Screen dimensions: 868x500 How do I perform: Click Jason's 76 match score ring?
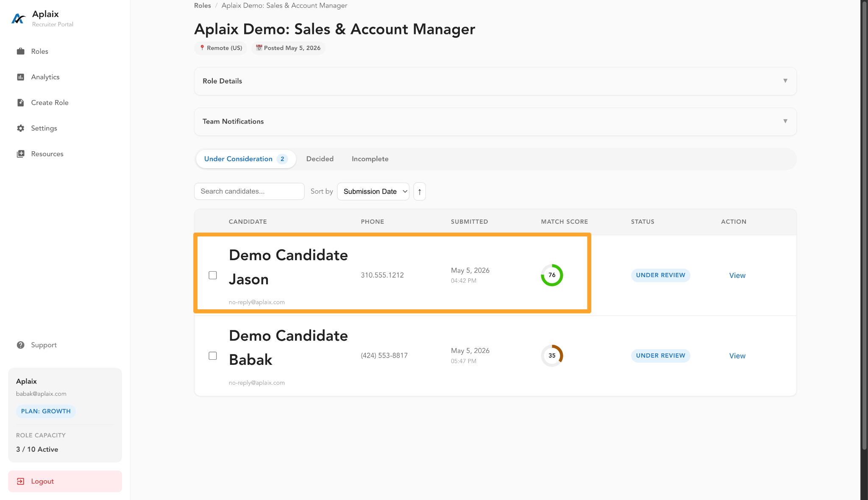coord(552,275)
